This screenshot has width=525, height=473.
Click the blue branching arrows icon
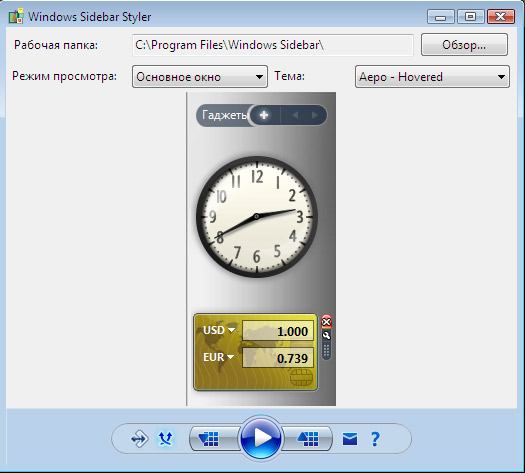(165, 438)
